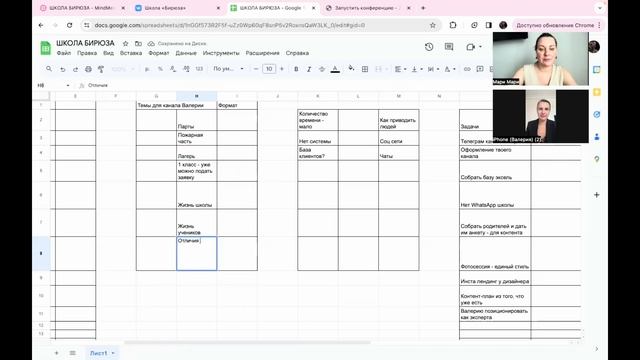Open more number formats (123)
Viewport: 640px width, 360px height.
pos(199,69)
